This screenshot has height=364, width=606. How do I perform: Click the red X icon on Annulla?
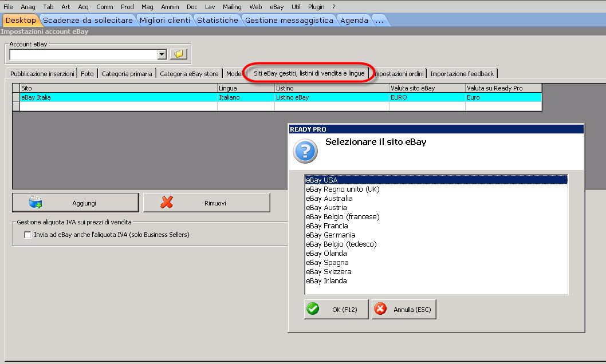[380, 309]
